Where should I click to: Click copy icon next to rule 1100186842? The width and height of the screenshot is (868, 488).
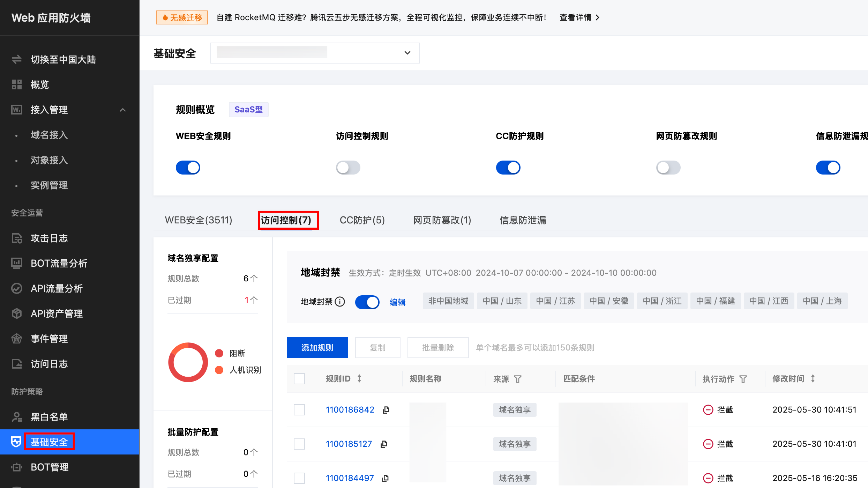point(386,410)
